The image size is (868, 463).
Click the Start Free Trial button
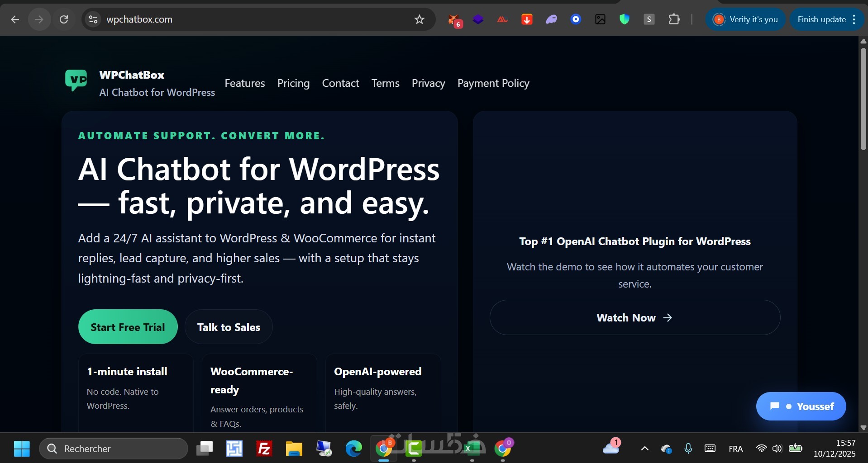tap(128, 327)
